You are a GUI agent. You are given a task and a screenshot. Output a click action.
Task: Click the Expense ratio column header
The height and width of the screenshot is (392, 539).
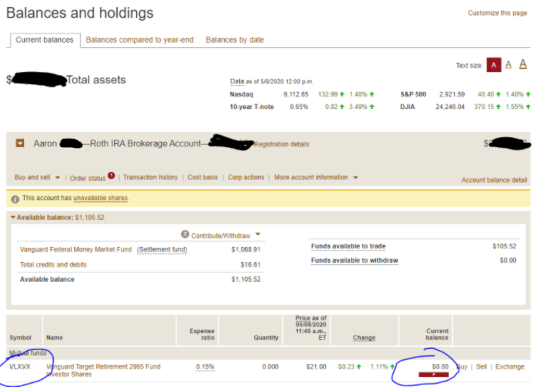(202, 334)
